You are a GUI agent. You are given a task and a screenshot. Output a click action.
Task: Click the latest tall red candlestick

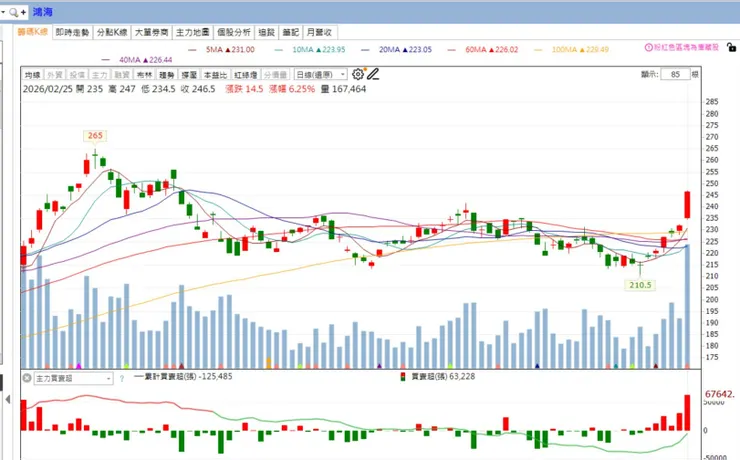(x=687, y=205)
